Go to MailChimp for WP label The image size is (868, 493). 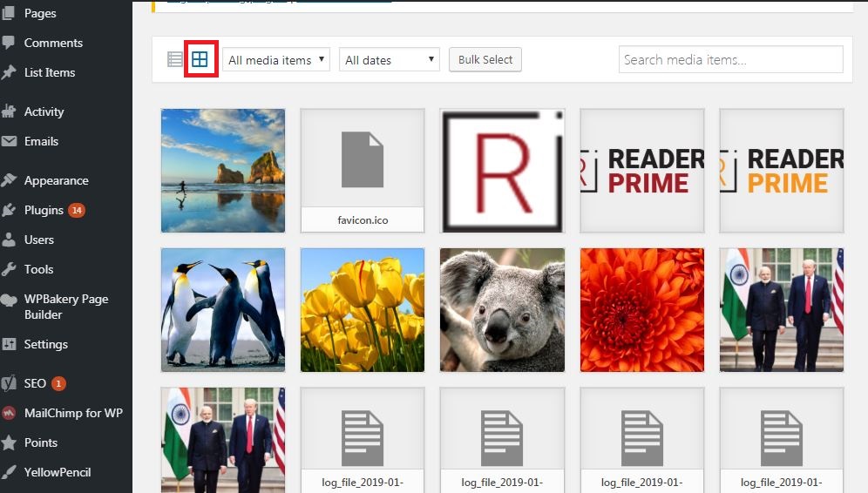(73, 414)
